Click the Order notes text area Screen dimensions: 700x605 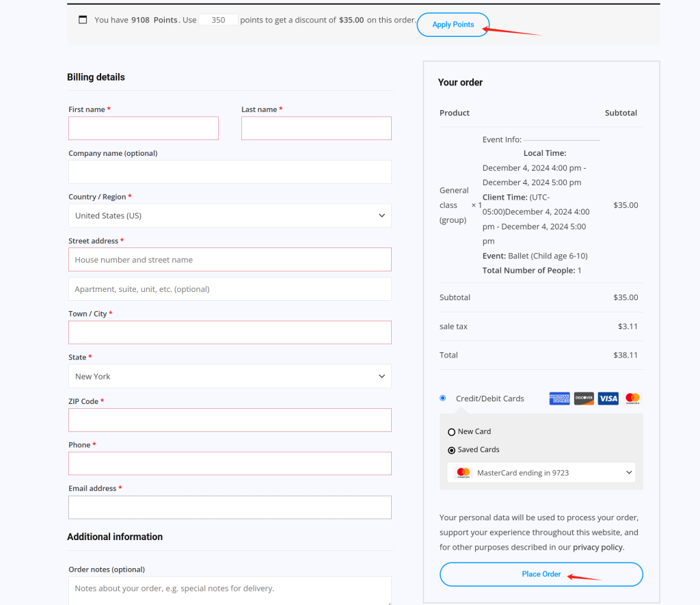230,589
